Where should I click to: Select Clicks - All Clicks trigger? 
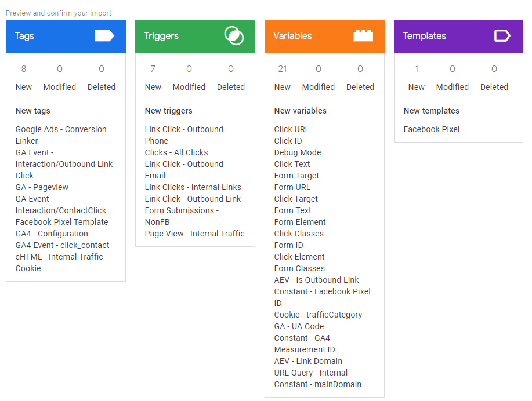[176, 152]
